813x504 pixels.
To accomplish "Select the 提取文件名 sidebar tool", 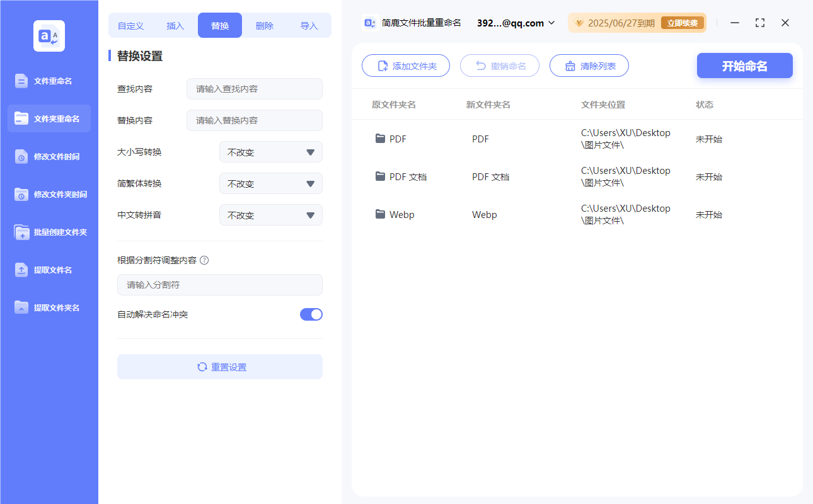I will pyautogui.click(x=49, y=270).
